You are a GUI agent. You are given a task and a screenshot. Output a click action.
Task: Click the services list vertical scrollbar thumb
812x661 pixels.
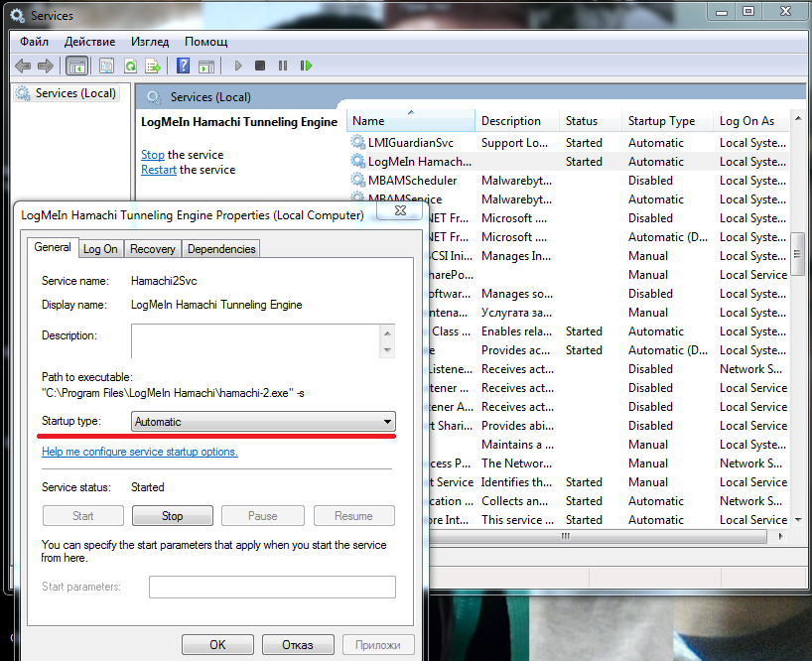click(x=798, y=254)
